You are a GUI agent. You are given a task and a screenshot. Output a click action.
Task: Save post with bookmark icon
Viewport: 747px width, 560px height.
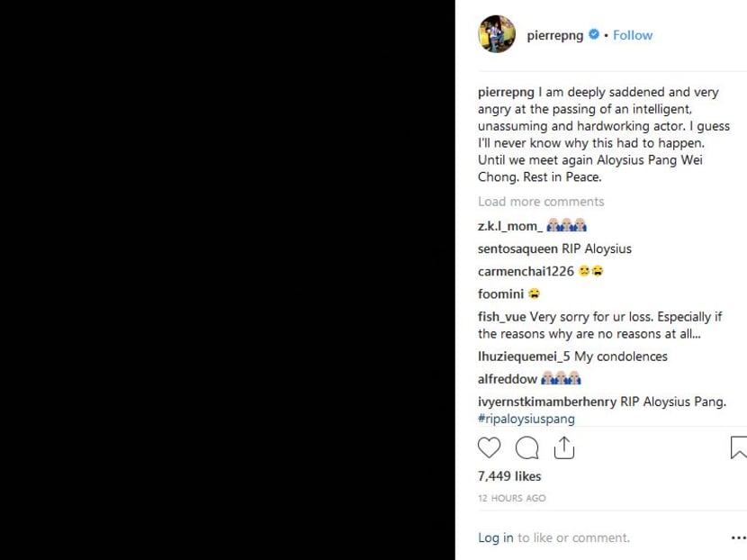point(739,447)
